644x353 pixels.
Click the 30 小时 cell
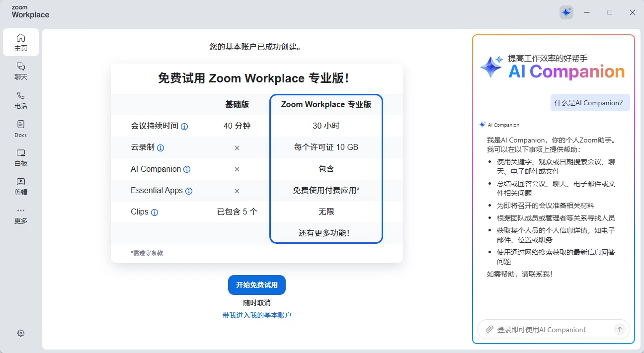(326, 126)
